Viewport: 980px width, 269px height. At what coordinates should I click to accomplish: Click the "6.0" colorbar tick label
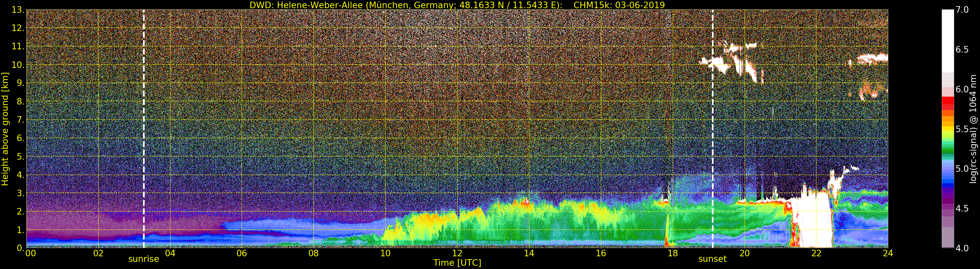(x=962, y=89)
